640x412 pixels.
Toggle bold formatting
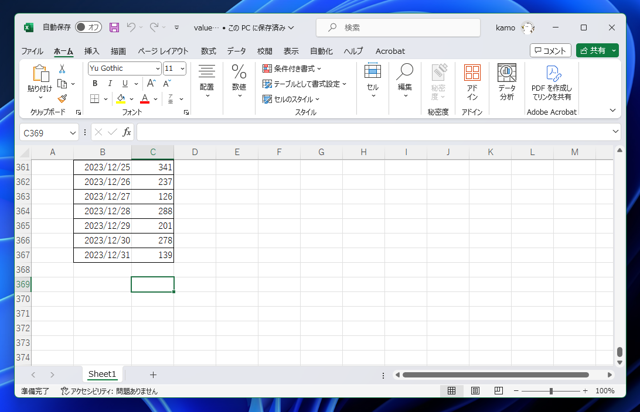(95, 84)
